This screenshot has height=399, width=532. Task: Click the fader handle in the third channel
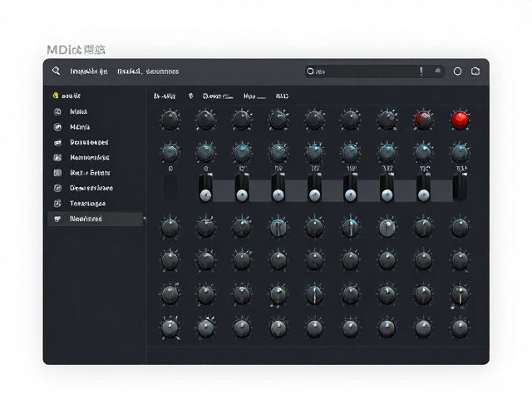tap(242, 195)
